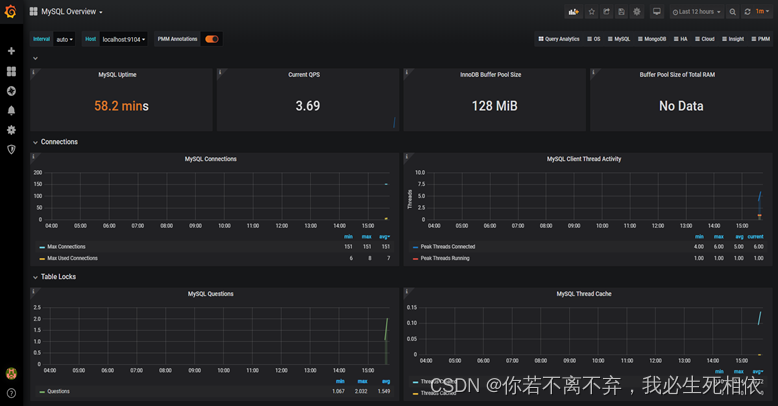778x406 pixels.
Task: Open the Grafana home logo
Action: pos(10,11)
